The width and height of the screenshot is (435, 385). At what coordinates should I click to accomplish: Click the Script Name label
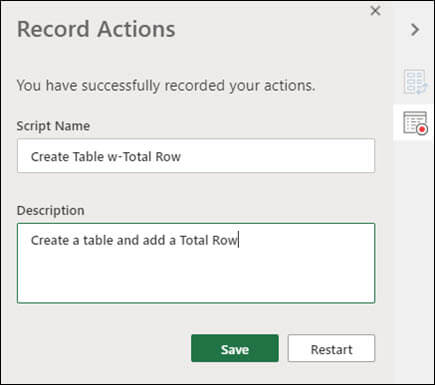[53, 126]
